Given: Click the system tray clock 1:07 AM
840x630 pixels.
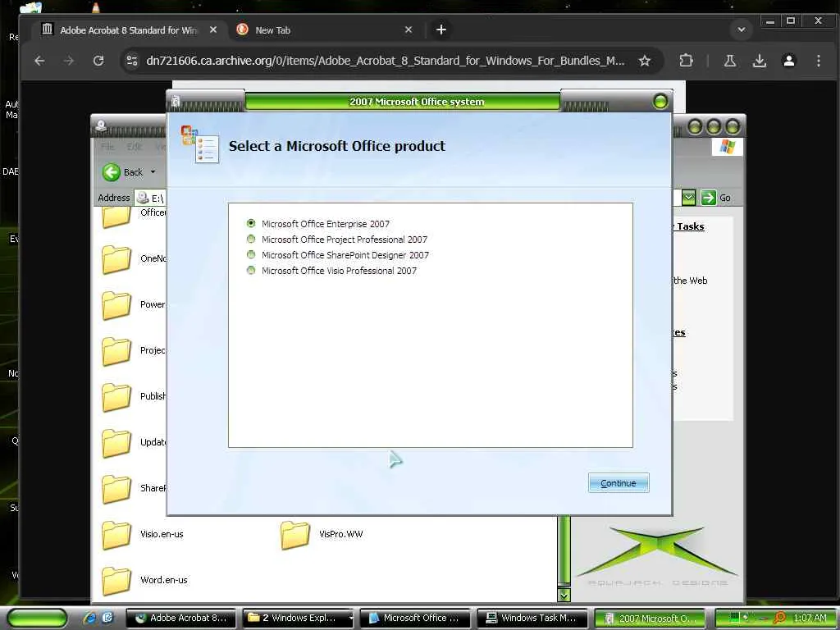Looking at the screenshot, I should 810,618.
